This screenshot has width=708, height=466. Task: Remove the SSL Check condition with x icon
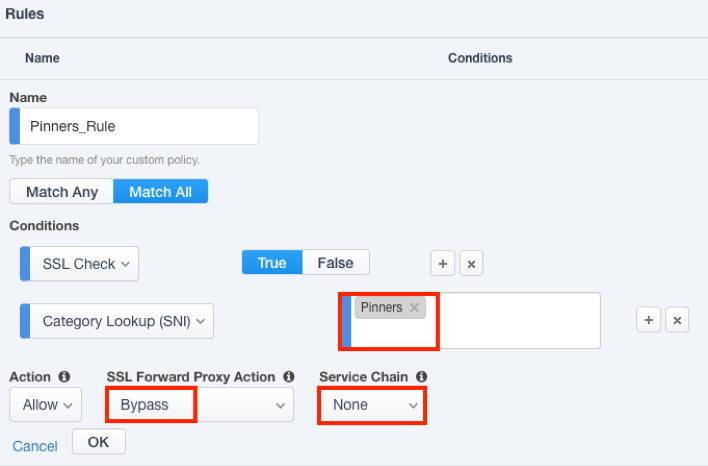click(472, 264)
